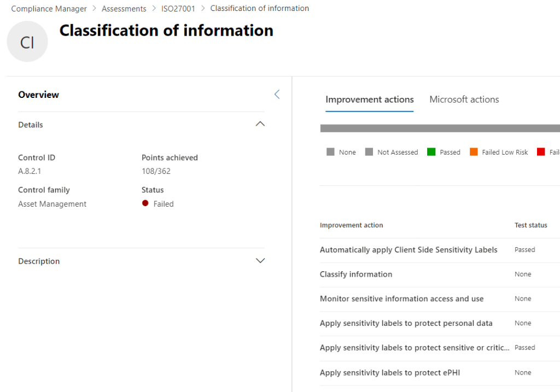Collapse the Overview panel with left chevron
Image resolution: width=560 pixels, height=392 pixels.
[277, 94]
